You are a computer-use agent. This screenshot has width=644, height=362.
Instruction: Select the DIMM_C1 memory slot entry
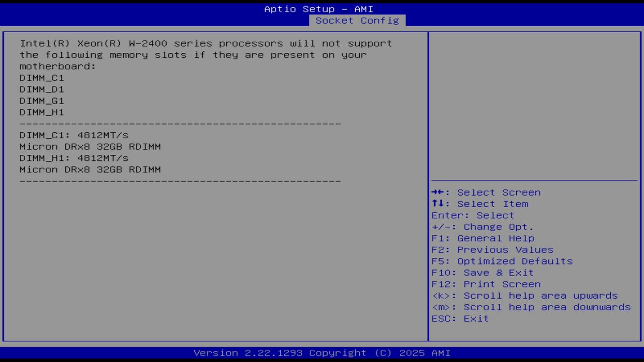42,78
